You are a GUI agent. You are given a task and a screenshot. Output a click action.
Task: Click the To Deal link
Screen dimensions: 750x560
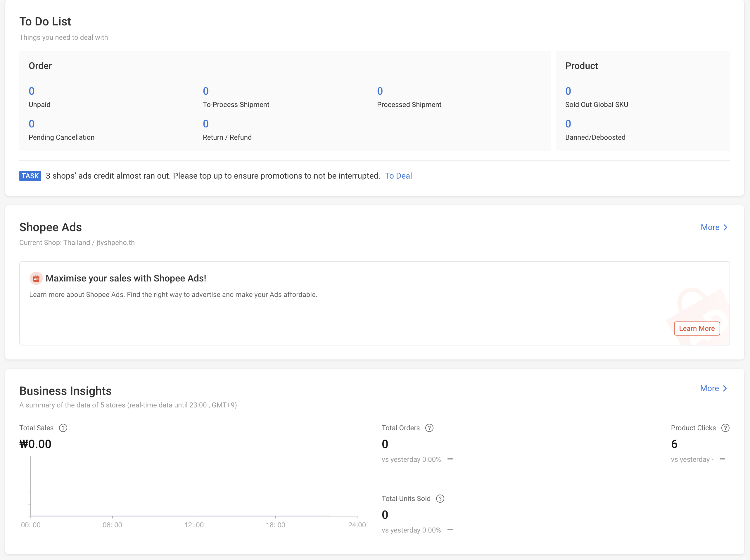[x=398, y=176]
